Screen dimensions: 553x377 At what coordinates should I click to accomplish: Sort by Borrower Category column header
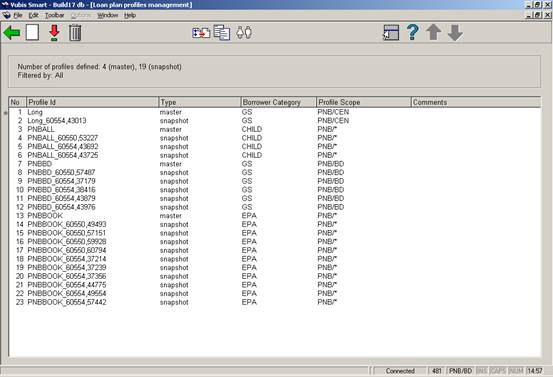click(279, 102)
